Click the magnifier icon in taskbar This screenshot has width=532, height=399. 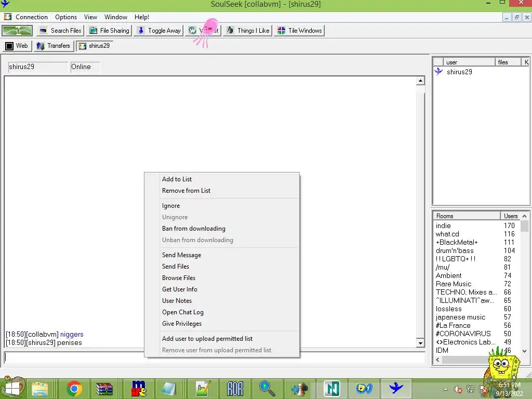[267, 389]
